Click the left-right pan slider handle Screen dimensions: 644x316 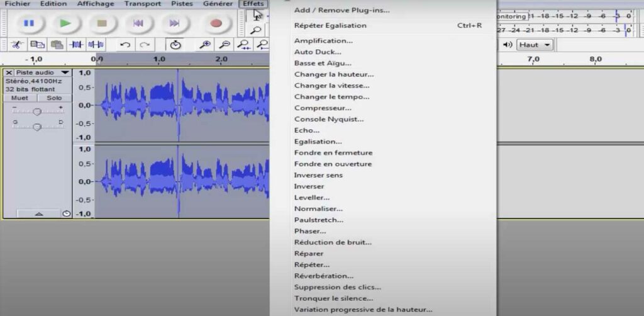[37, 127]
